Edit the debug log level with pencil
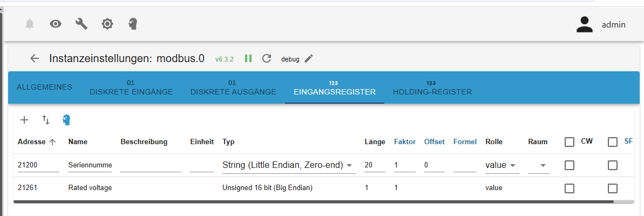 pos(309,58)
